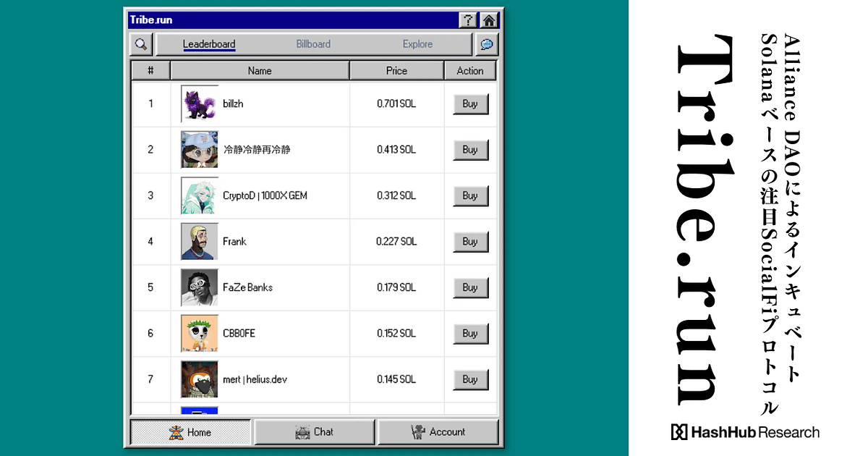Click the Name column header
This screenshot has height=456, width=868.
tap(260, 71)
